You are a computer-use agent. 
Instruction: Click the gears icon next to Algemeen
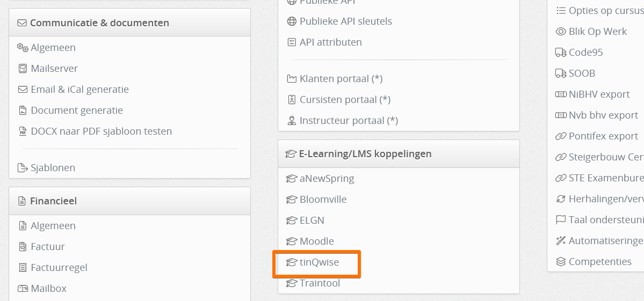coord(23,48)
